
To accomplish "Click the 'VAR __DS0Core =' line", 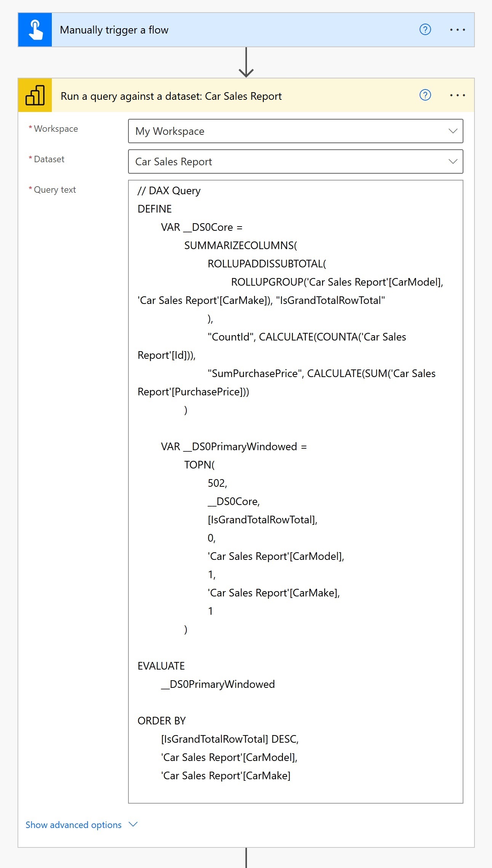I will click(202, 227).
